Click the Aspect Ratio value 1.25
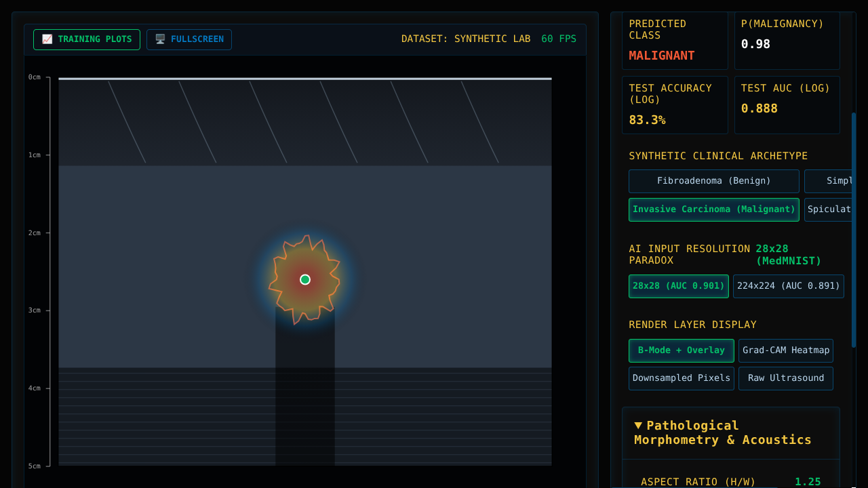868x488 pixels. [x=808, y=482]
